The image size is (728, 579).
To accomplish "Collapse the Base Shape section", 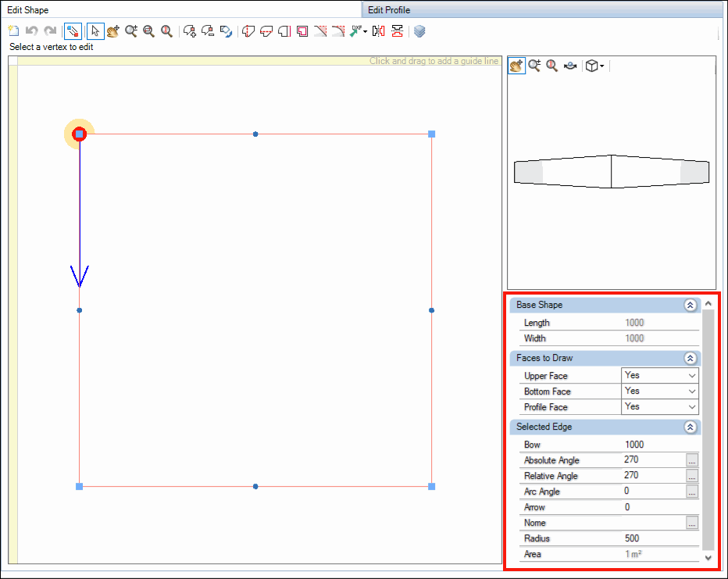I will 691,305.
